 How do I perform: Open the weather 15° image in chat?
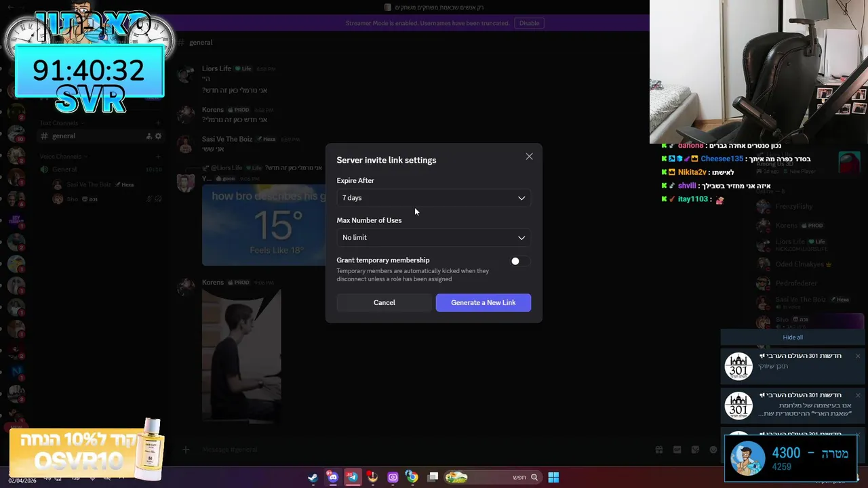point(264,225)
